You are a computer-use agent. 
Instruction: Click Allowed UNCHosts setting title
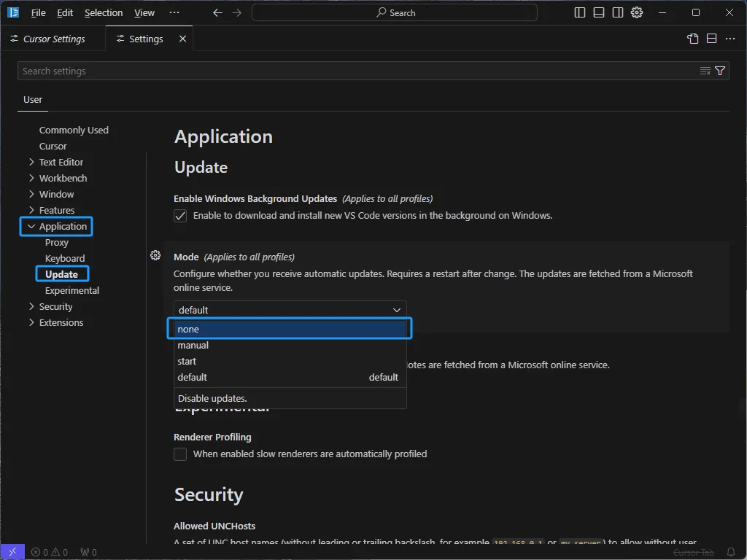[214, 526]
